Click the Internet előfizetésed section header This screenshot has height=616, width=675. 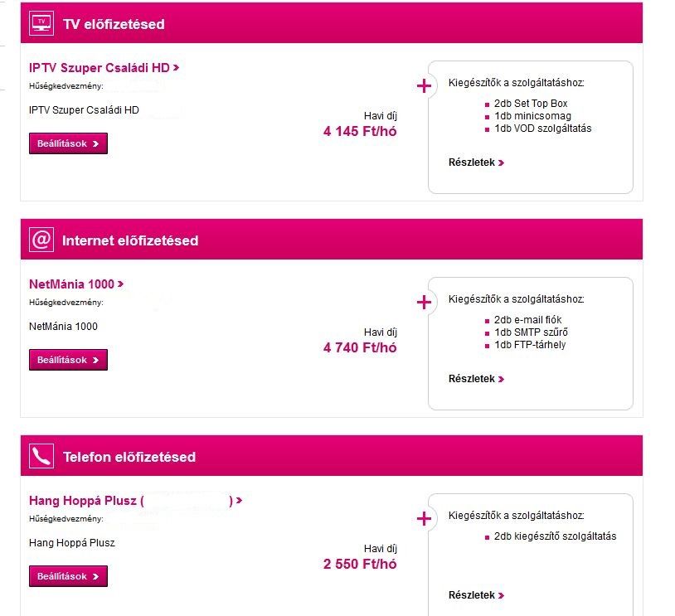[x=130, y=240]
